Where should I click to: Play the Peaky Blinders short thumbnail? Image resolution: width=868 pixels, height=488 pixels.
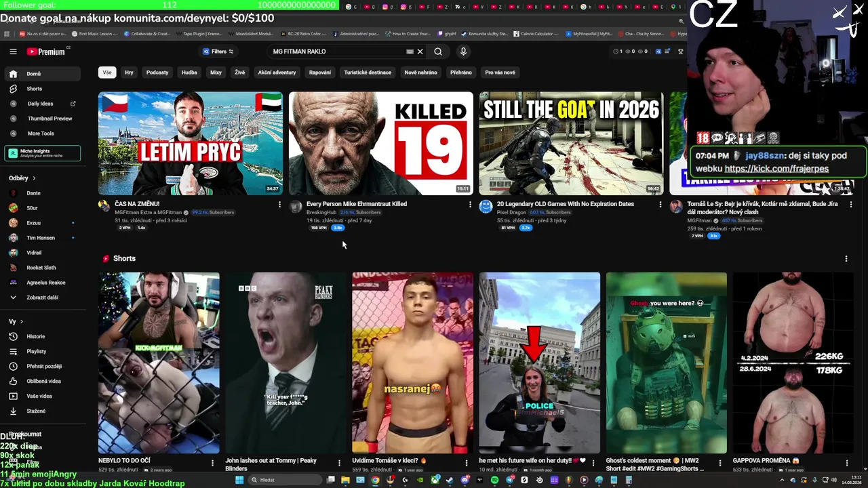pos(285,363)
